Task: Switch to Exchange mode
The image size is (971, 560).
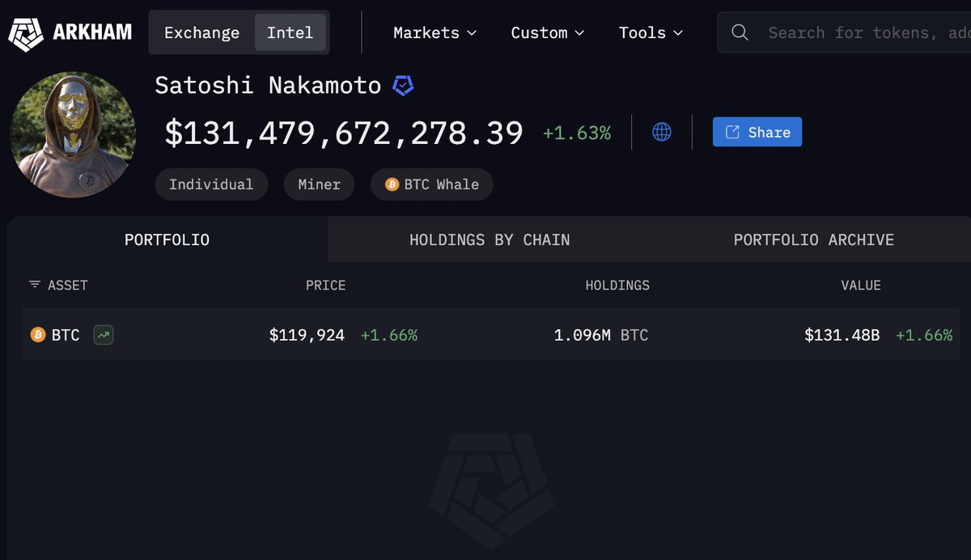Action: point(201,32)
